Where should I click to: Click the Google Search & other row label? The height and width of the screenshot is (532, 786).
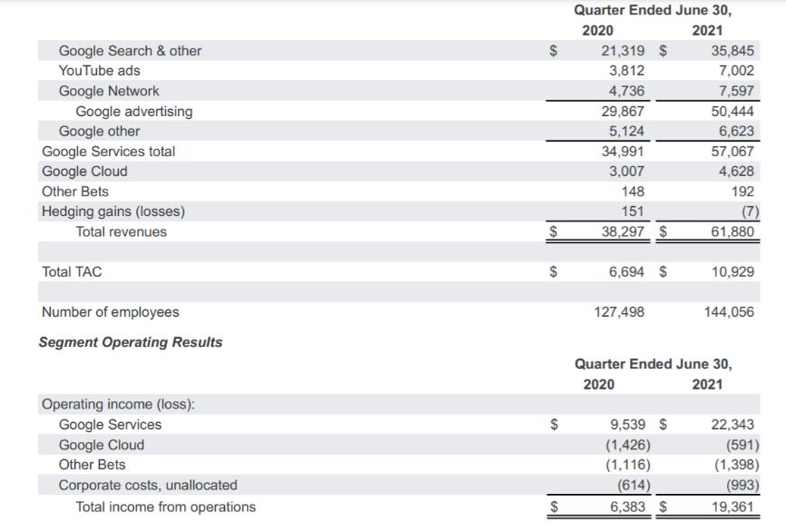[130, 51]
